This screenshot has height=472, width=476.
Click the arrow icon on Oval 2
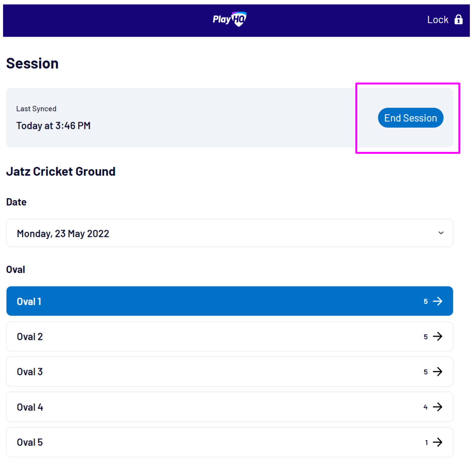(x=438, y=336)
